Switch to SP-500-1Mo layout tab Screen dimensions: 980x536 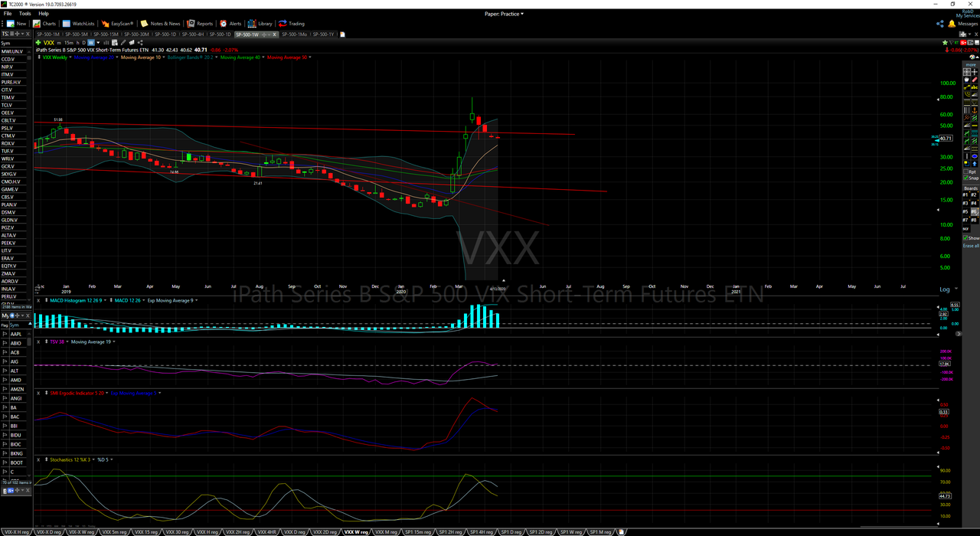pos(294,34)
